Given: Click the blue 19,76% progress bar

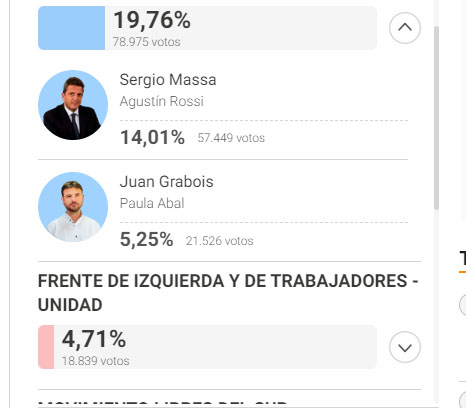Looking at the screenshot, I should tap(71, 28).
